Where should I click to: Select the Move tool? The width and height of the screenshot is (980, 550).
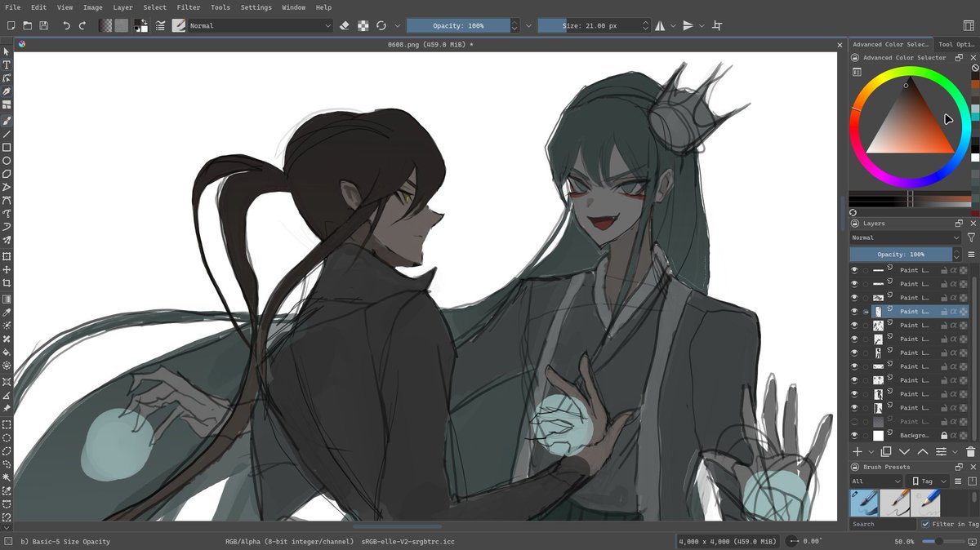tap(7, 269)
